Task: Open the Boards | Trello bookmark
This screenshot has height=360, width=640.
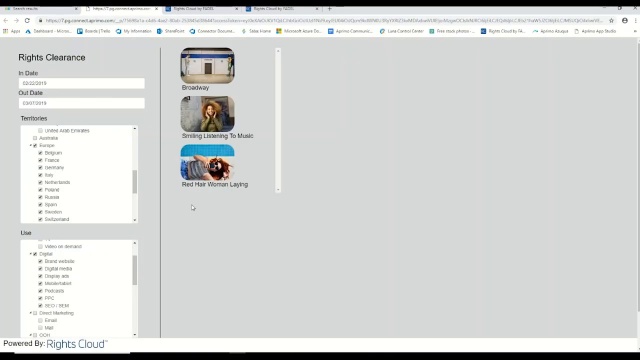Action: (x=93, y=31)
